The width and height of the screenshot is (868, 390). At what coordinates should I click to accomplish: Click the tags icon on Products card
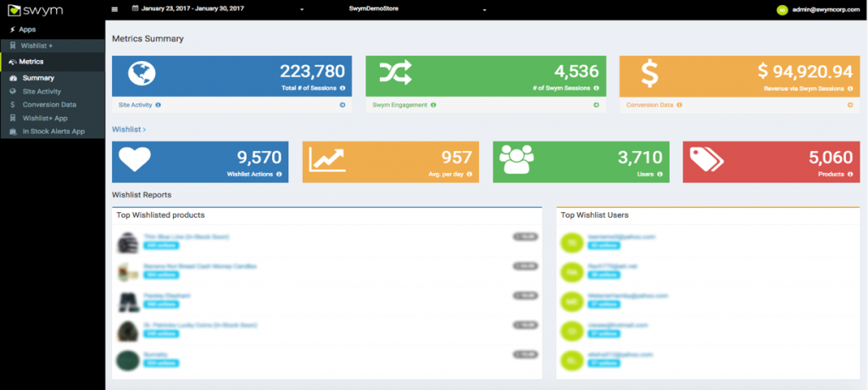(x=708, y=159)
